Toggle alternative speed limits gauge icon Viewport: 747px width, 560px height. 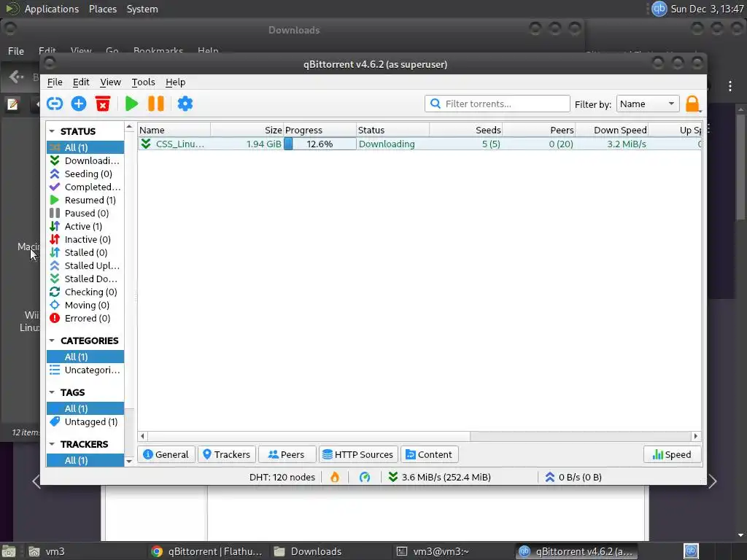[x=365, y=477]
